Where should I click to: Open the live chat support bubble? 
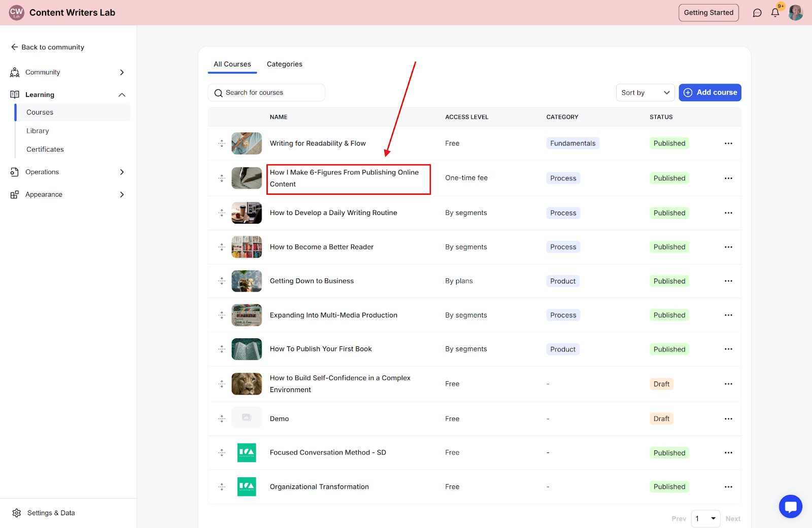point(790,506)
